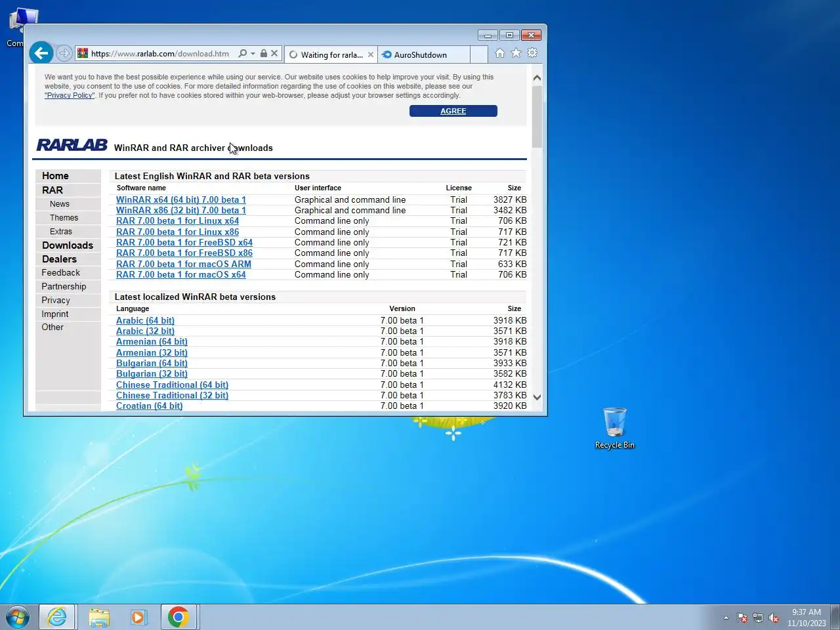
Task: Open Privacy sidebar item
Action: coord(56,300)
